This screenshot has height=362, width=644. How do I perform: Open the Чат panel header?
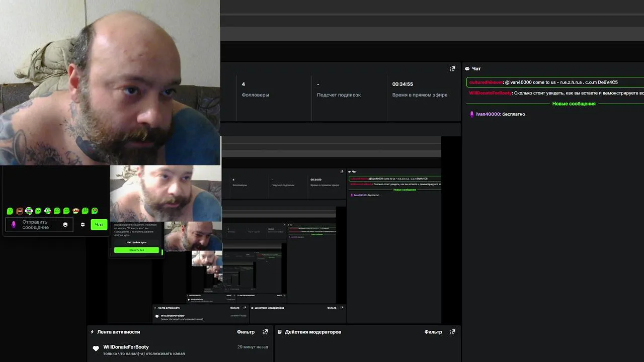tap(476, 69)
